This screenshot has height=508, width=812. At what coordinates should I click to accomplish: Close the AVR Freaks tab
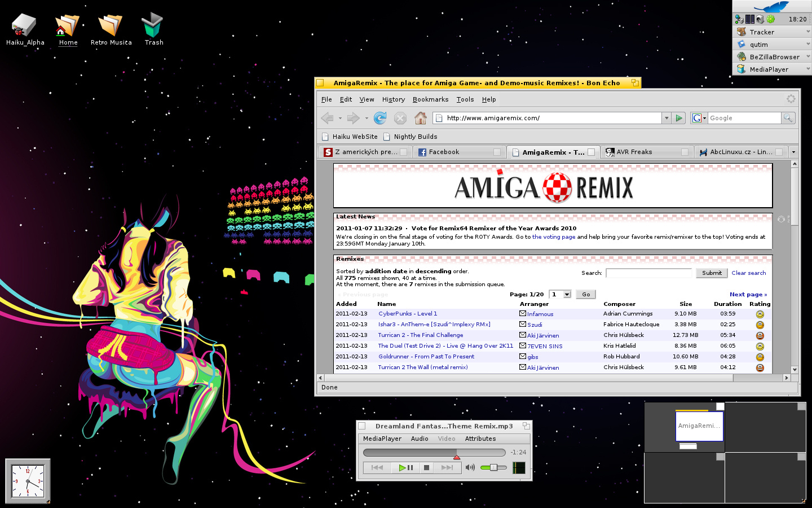click(x=685, y=152)
